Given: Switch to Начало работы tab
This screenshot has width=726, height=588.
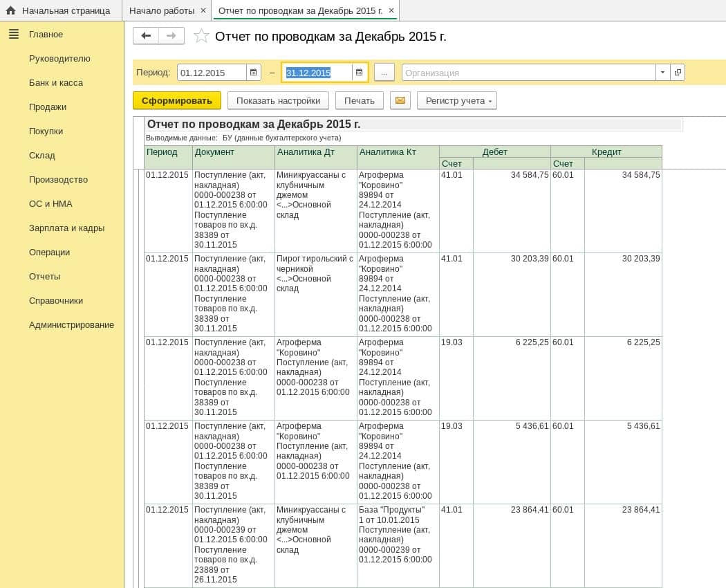Looking at the screenshot, I should [162, 10].
